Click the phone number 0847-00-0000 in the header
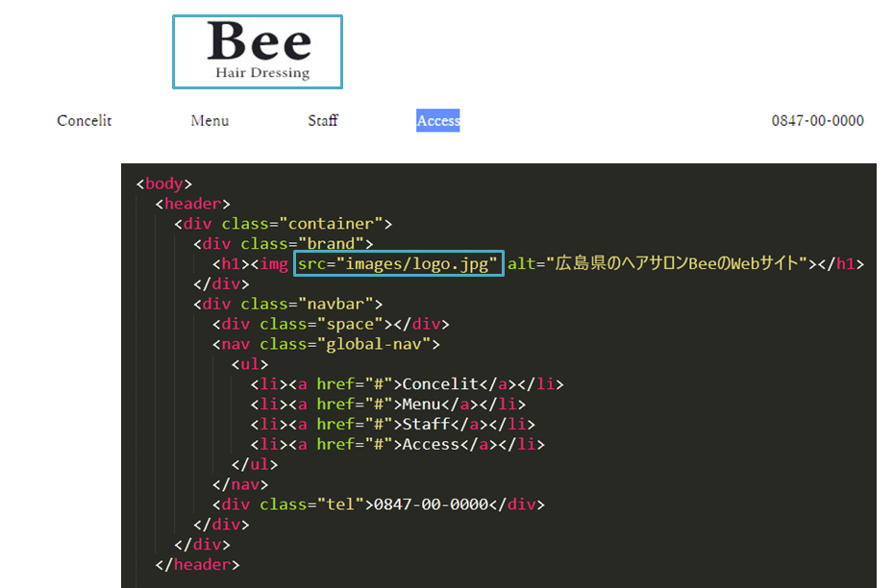Viewport: 893px width, 588px height. [x=817, y=121]
